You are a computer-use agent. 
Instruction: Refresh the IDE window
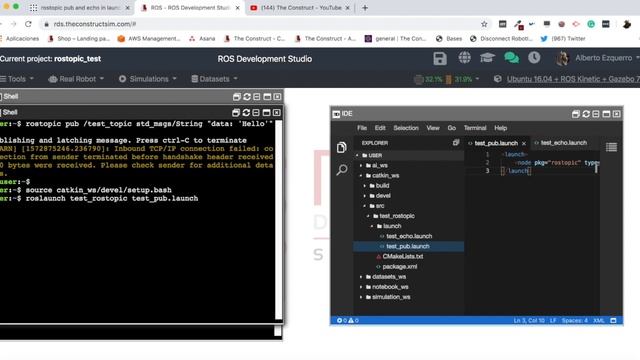pos(586,114)
